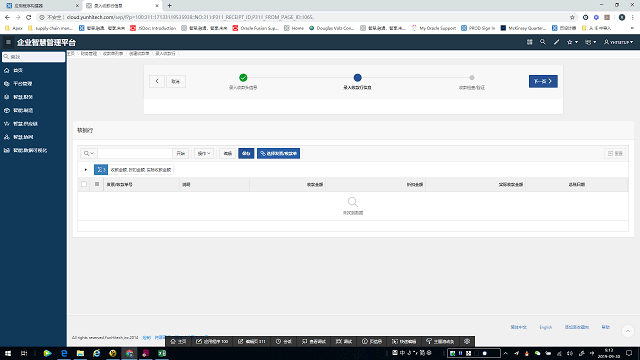Click View Debug in developer toolbar
The width and height of the screenshot is (640, 360).
tap(314, 341)
